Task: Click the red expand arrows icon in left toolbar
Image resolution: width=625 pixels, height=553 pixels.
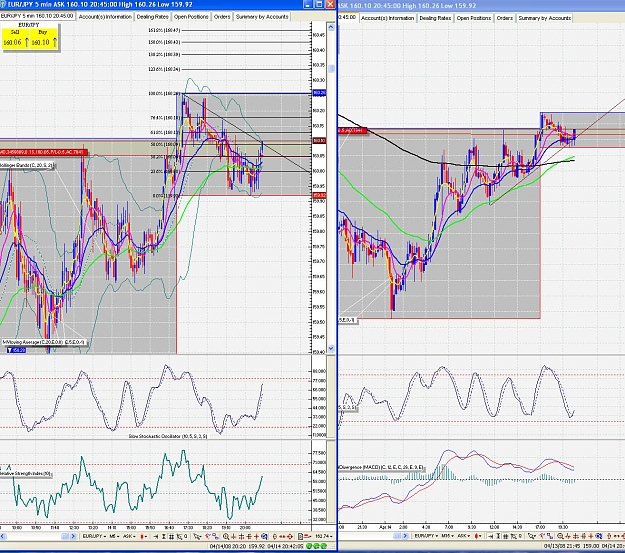Action: (x=290, y=536)
